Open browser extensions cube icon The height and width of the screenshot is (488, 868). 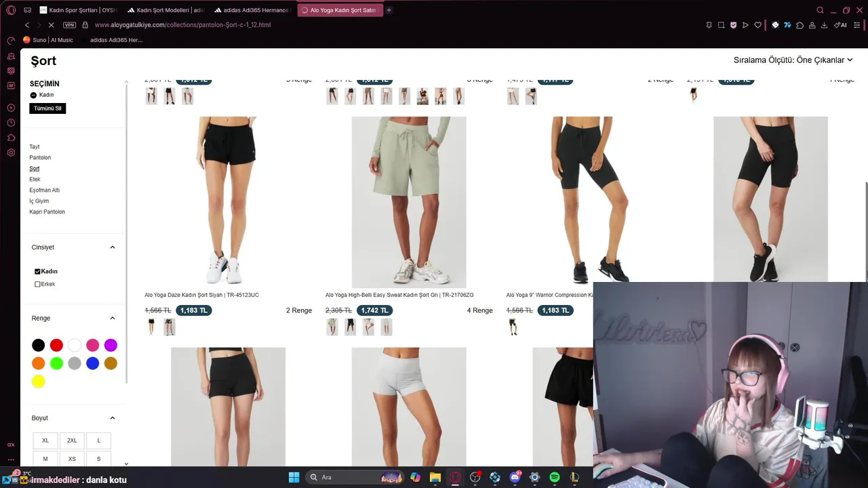pyautogui.click(x=800, y=25)
